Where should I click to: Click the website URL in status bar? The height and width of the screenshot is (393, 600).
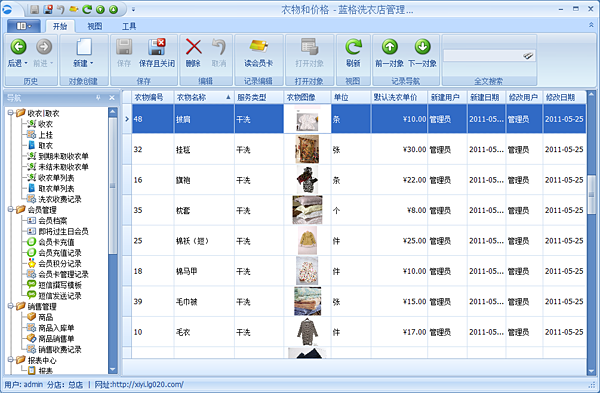coord(147,384)
